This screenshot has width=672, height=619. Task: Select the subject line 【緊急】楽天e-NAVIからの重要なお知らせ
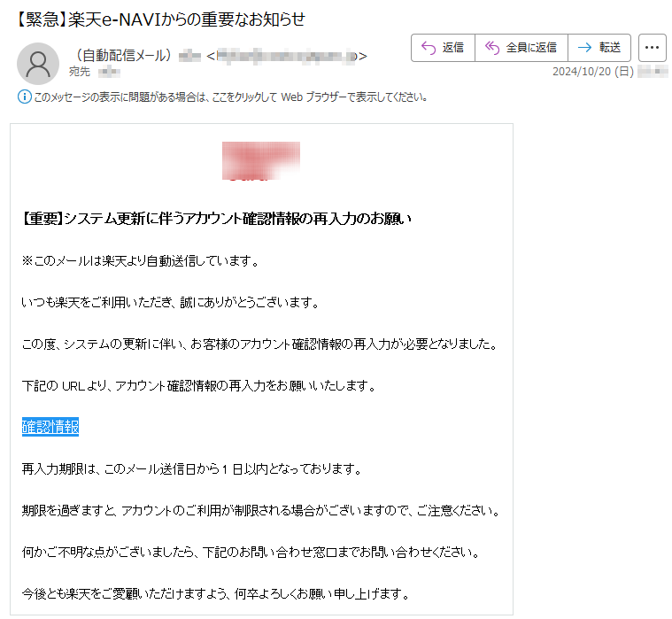[160, 19]
